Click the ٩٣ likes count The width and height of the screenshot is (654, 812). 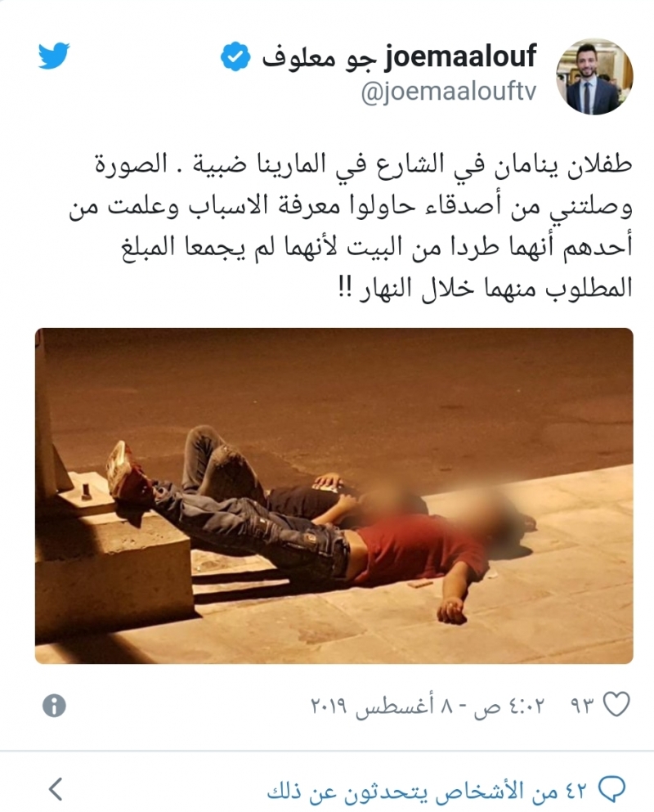[x=583, y=706]
